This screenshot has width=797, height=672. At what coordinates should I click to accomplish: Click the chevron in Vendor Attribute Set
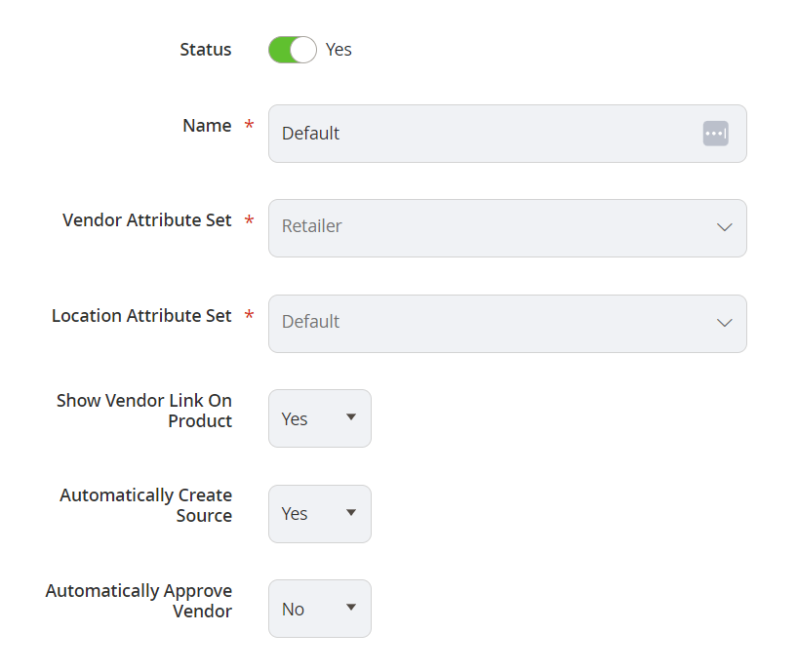[x=724, y=227]
